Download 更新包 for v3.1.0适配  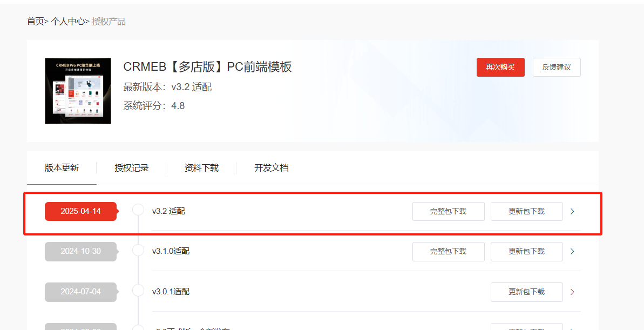tap(526, 251)
